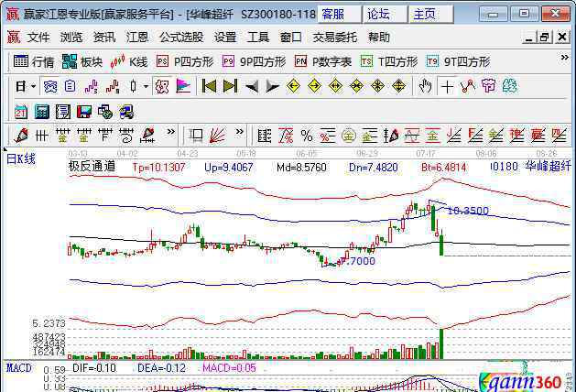The image size is (576, 392).
Task: Click the percent % retracement tool
Action: (x=307, y=136)
